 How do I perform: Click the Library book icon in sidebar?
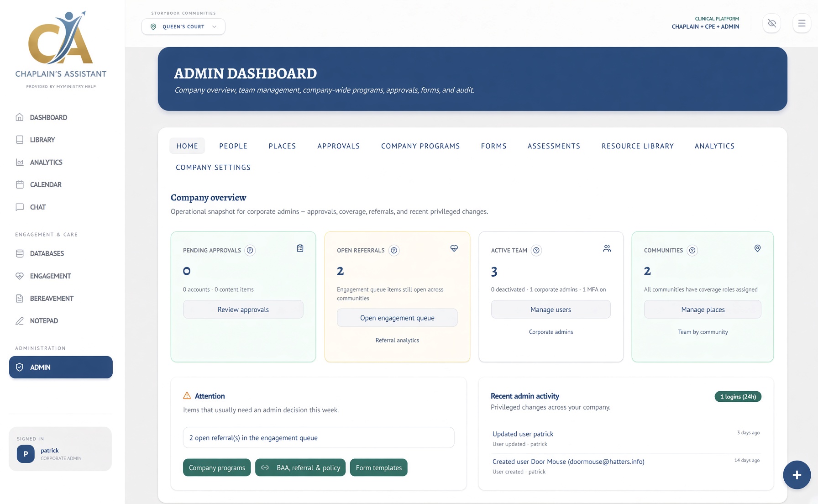(x=20, y=140)
